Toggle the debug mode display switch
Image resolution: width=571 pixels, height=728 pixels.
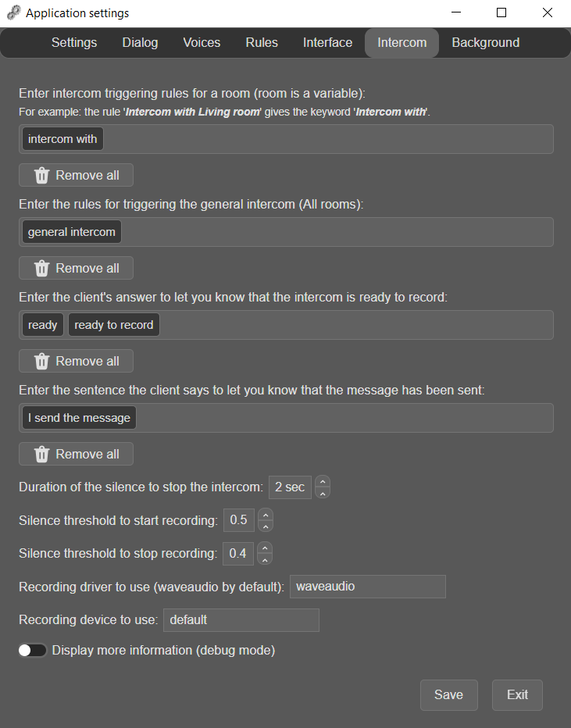33,650
